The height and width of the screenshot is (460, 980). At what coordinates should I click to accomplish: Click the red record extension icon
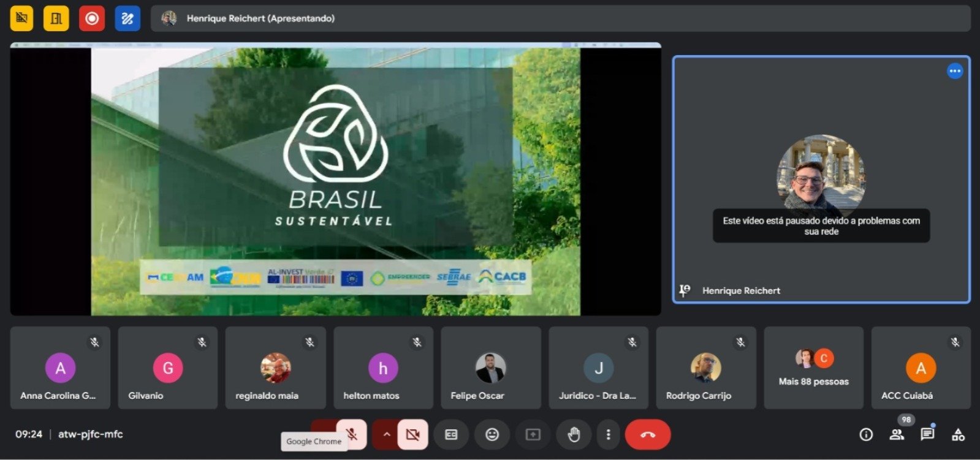pyautogui.click(x=92, y=18)
